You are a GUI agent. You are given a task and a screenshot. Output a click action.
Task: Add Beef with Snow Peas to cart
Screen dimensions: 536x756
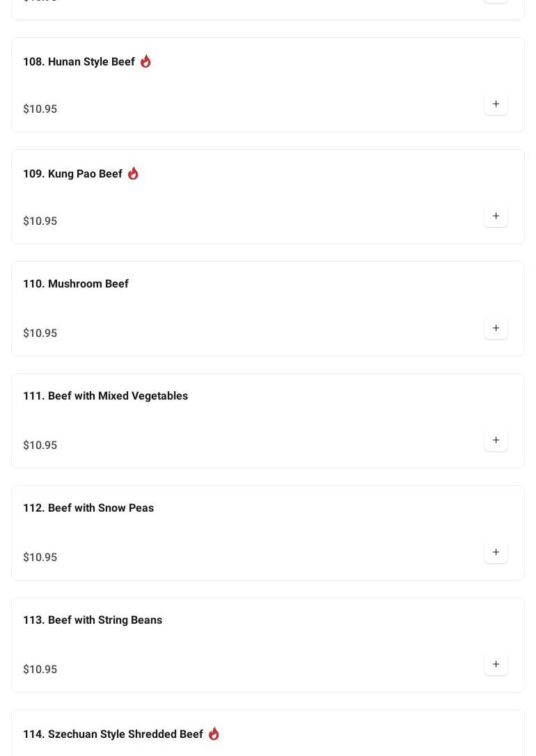pos(496,553)
